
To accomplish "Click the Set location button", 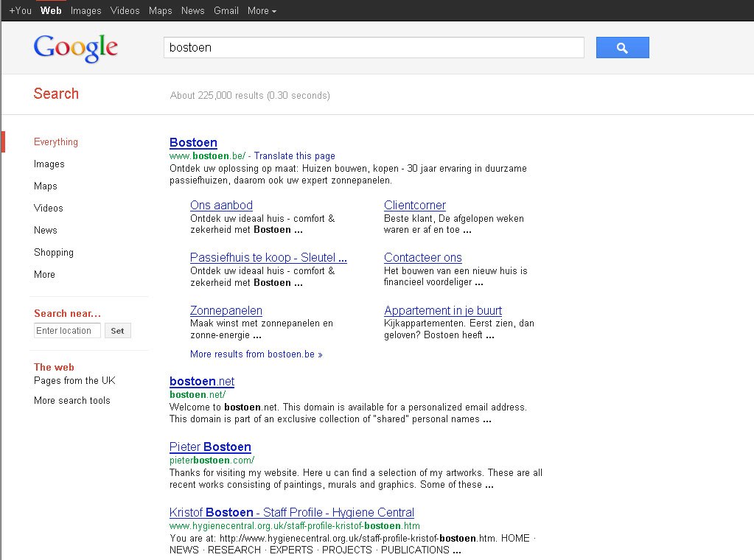I will pos(117,331).
